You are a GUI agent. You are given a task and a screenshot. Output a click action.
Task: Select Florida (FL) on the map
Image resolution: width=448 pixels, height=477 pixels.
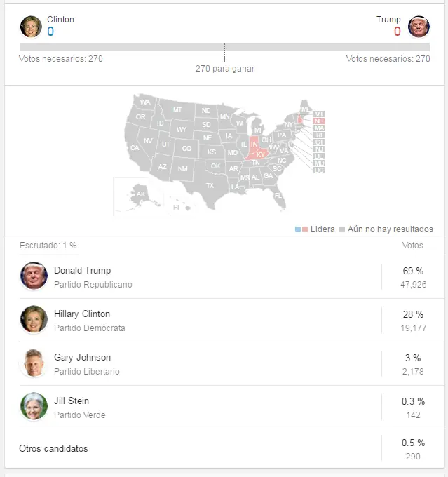(x=278, y=196)
